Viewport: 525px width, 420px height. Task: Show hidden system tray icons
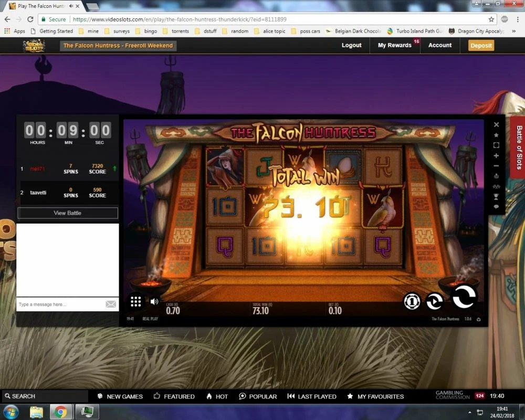470,412
